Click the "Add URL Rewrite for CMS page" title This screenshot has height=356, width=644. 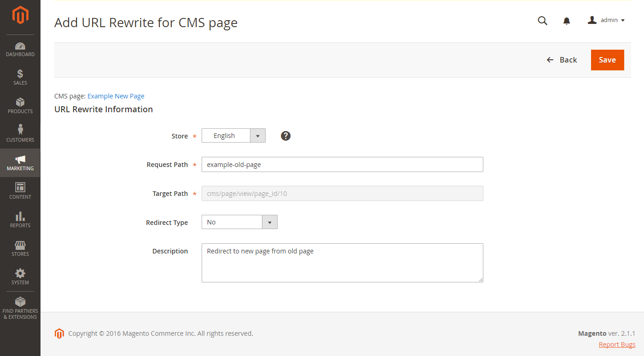click(146, 23)
